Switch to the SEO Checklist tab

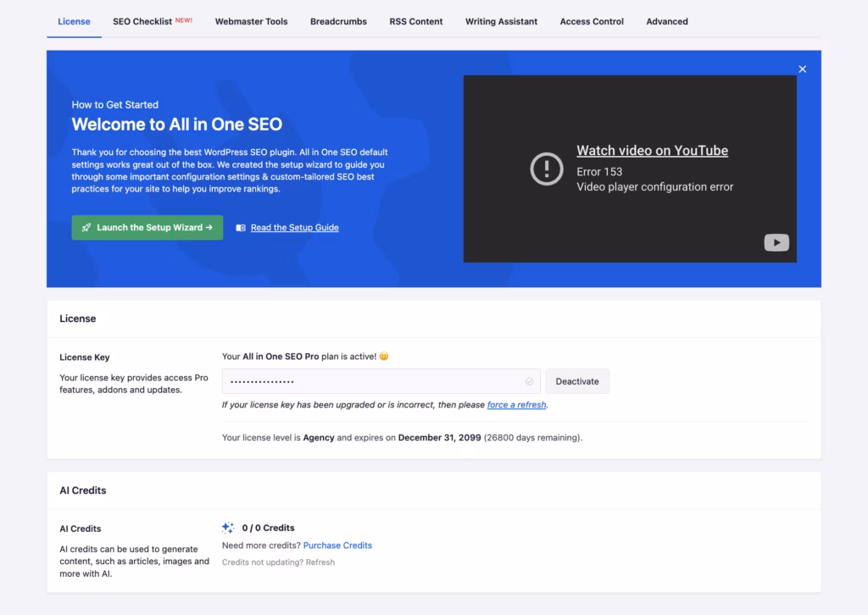tap(153, 21)
